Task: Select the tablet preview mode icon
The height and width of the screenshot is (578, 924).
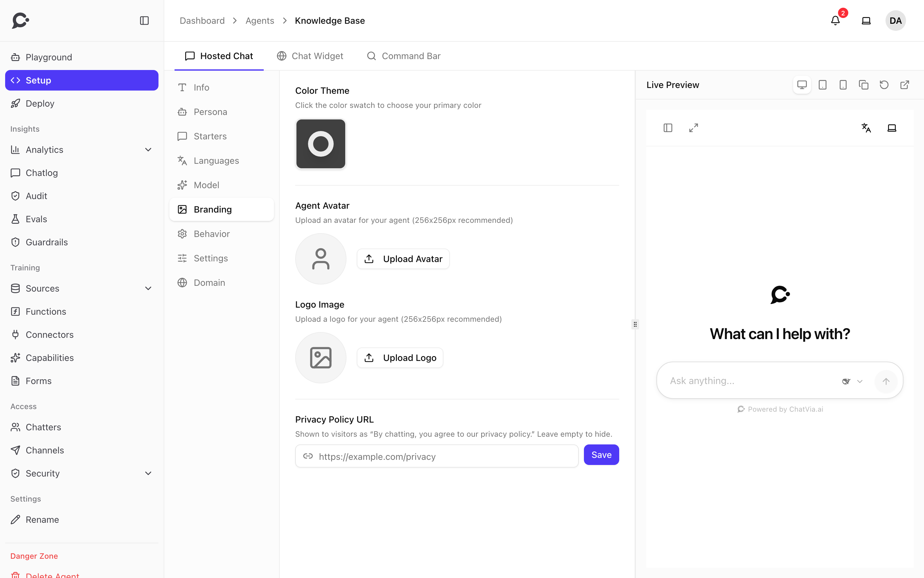Action: tap(822, 85)
